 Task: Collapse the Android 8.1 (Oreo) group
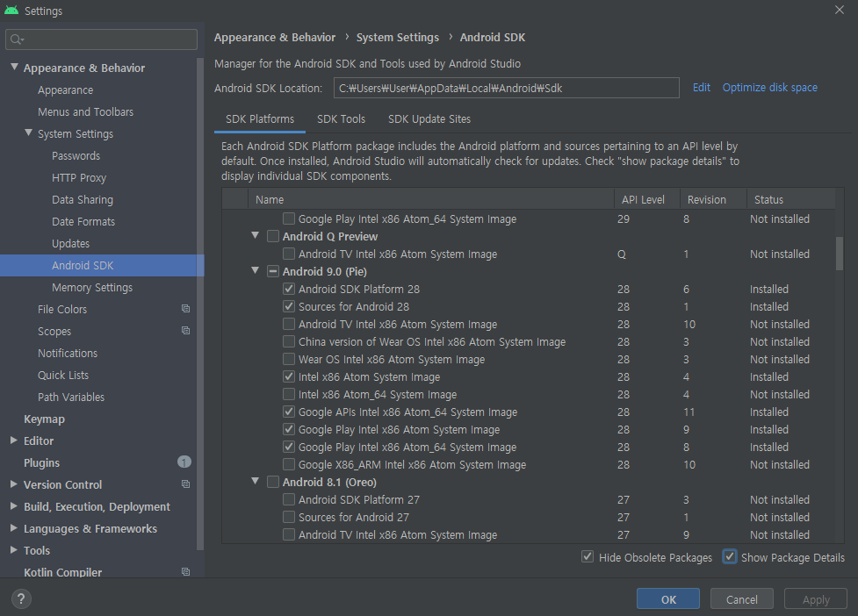pos(255,481)
